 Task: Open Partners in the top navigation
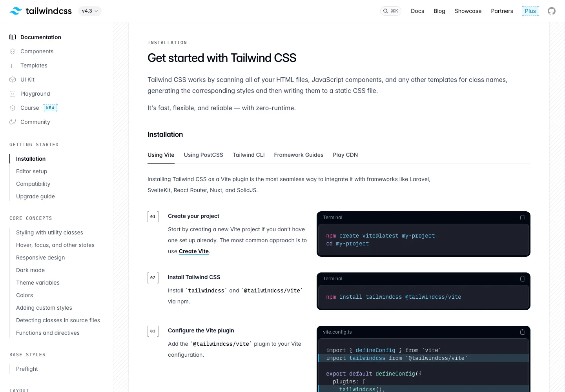[502, 11]
